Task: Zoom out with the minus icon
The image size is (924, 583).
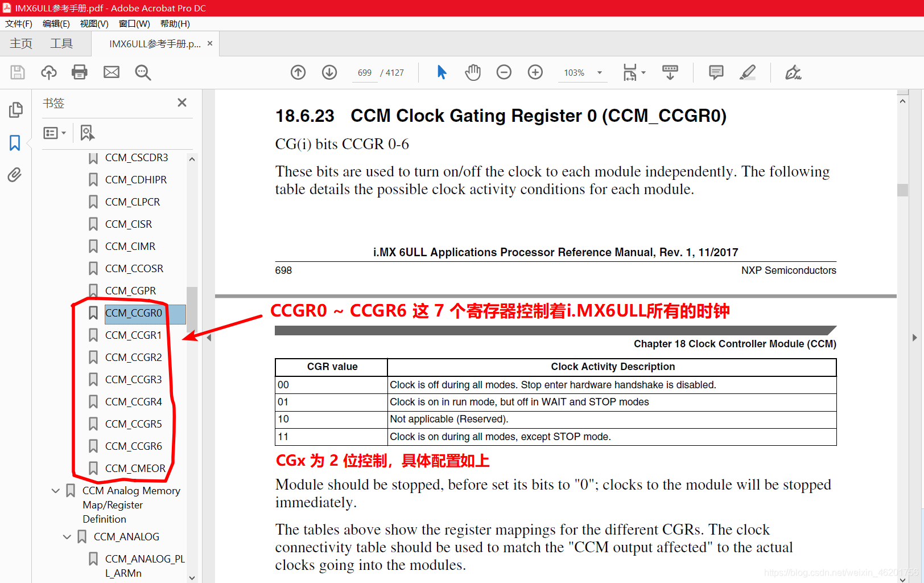Action: [504, 72]
